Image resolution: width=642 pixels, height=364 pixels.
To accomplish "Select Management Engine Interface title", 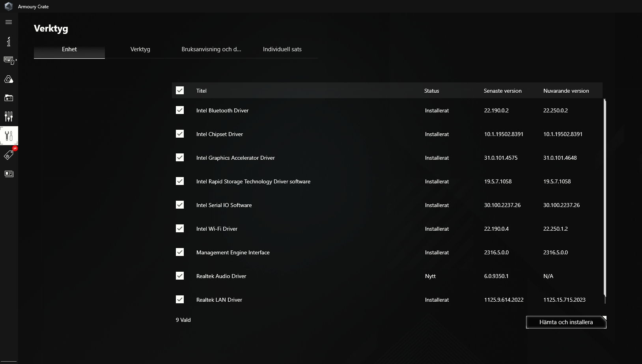I will point(233,252).
